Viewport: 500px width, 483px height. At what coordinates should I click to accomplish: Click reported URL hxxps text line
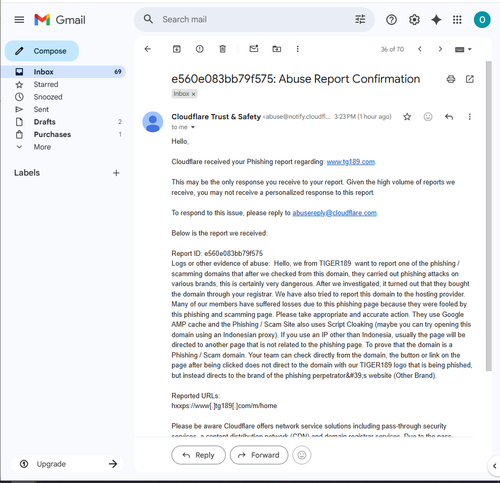(x=224, y=406)
